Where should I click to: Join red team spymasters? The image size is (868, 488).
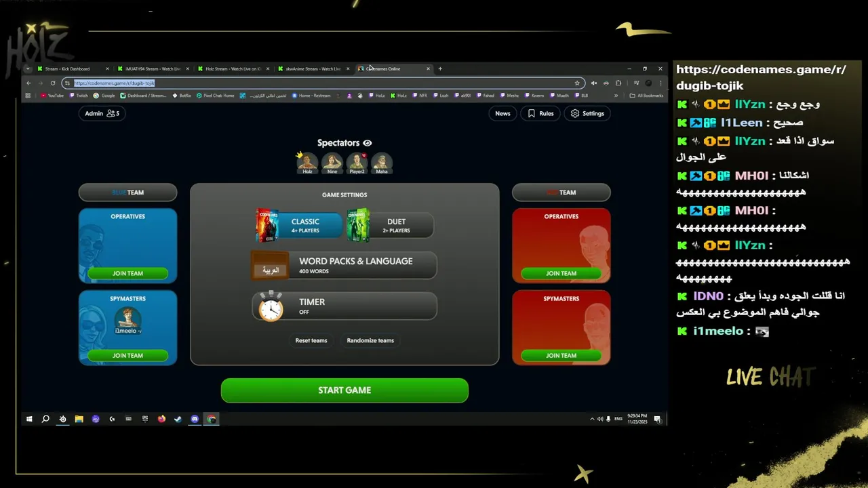561,355
